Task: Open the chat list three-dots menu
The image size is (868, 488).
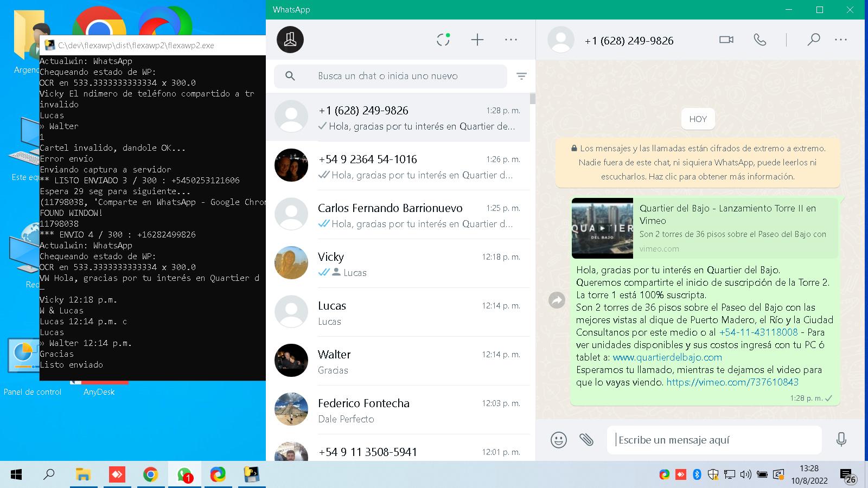Action: pos(511,40)
